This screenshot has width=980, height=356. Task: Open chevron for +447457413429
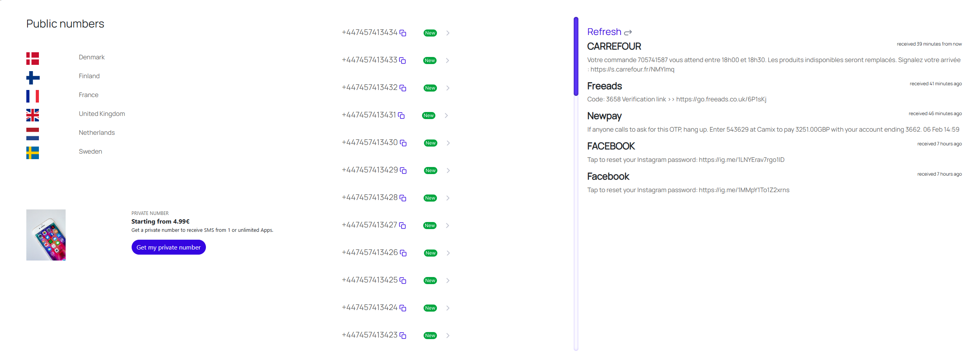448,171
